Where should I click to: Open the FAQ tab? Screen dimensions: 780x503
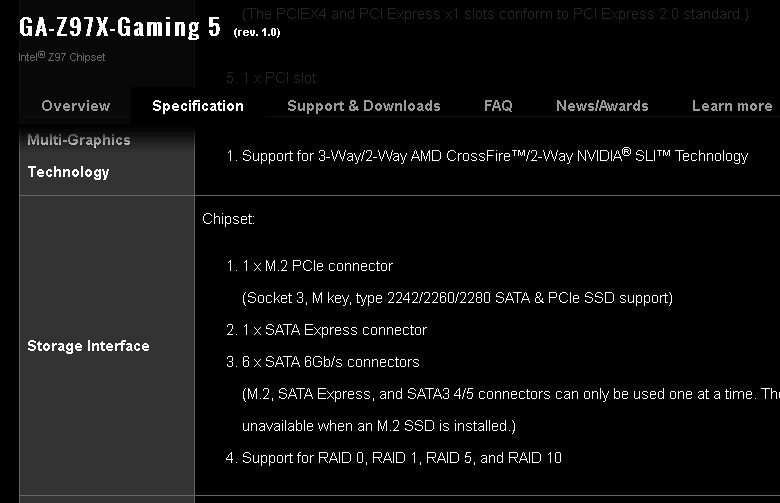point(498,106)
